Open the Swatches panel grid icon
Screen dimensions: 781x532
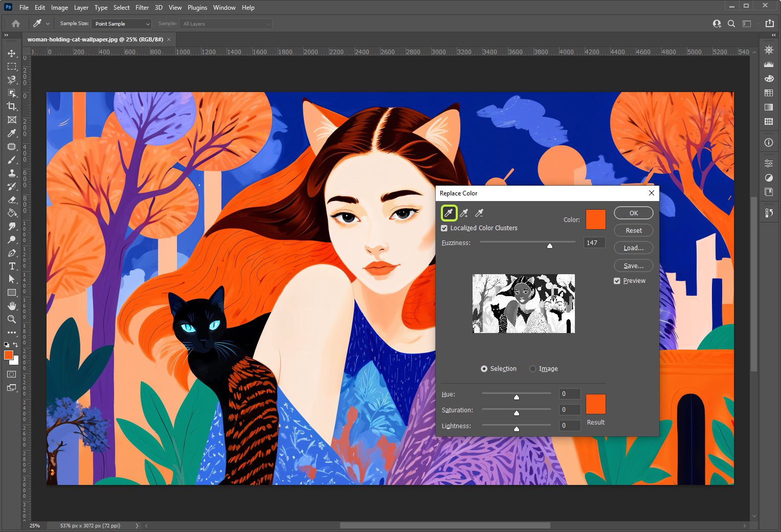768,93
